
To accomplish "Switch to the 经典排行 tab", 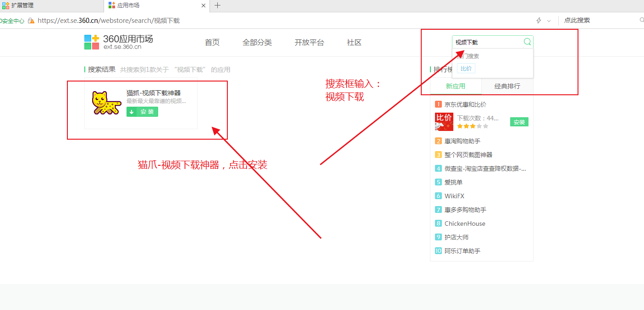I will [x=507, y=86].
